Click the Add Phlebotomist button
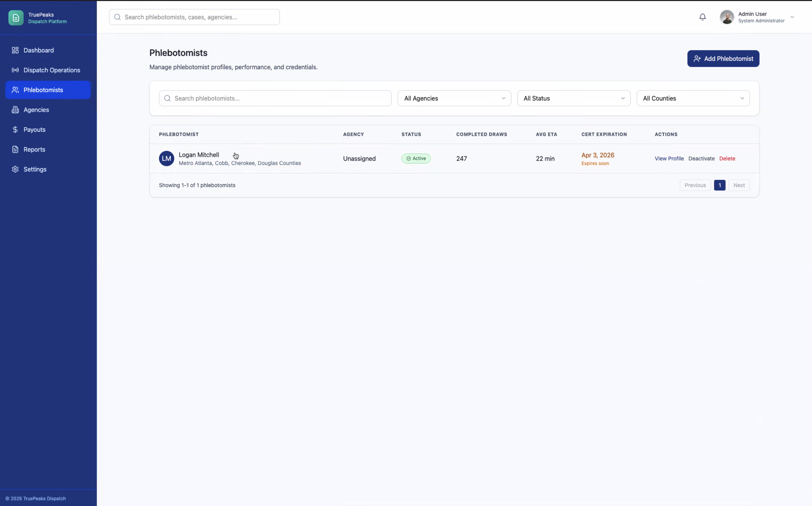The width and height of the screenshot is (812, 506). click(723, 59)
